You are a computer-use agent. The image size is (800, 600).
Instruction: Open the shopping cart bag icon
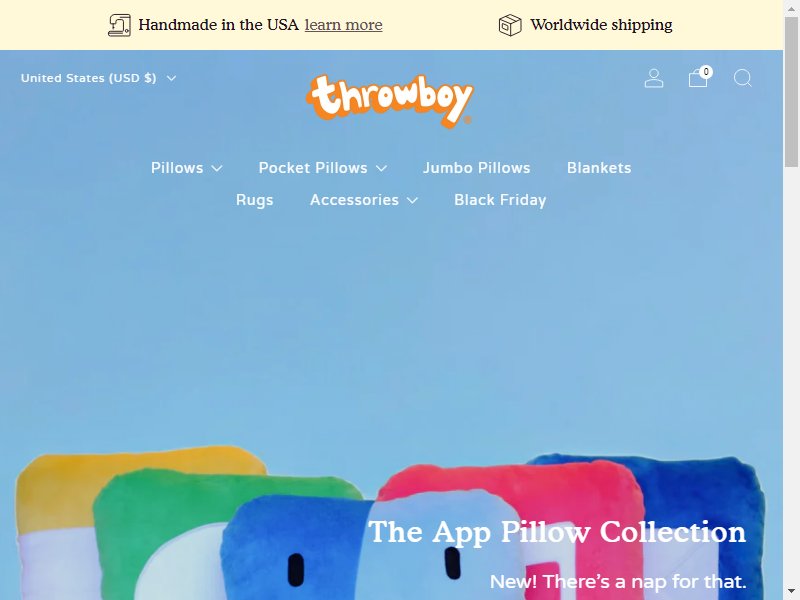pyautogui.click(x=698, y=79)
